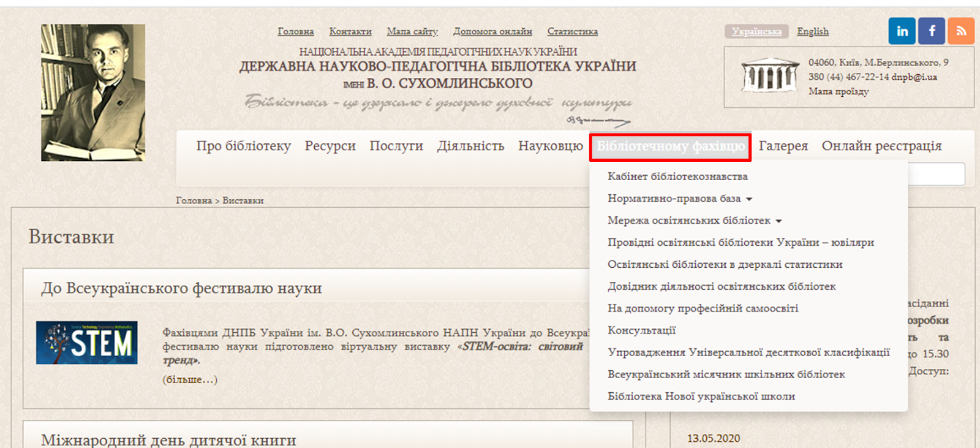Click the Sukhomlynsky portrait photo

click(x=93, y=93)
